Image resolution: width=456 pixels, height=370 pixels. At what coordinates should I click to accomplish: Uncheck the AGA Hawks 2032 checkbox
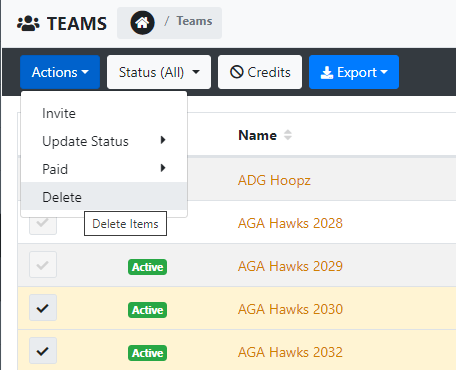43,351
